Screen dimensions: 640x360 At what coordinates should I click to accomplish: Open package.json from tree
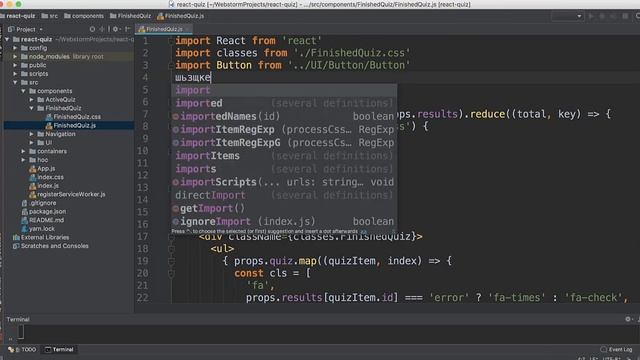coord(43,211)
